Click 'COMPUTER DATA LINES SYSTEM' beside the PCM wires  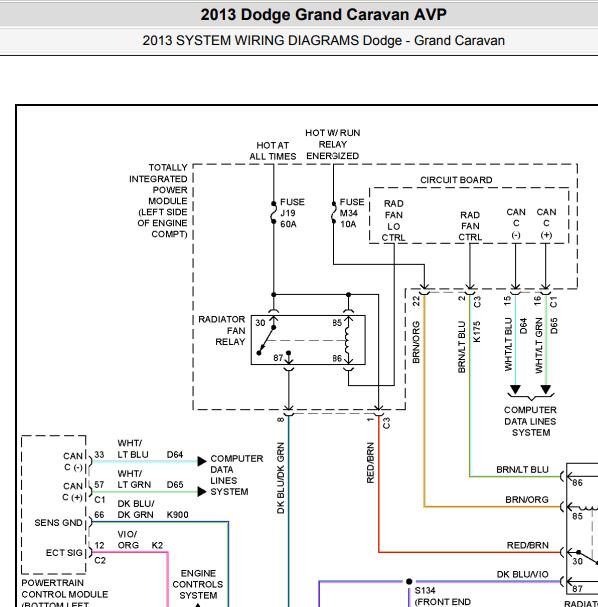(236, 475)
